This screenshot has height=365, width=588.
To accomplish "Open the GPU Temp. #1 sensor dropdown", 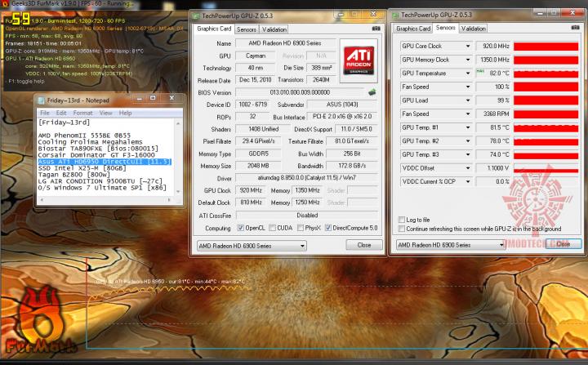I will (x=468, y=127).
